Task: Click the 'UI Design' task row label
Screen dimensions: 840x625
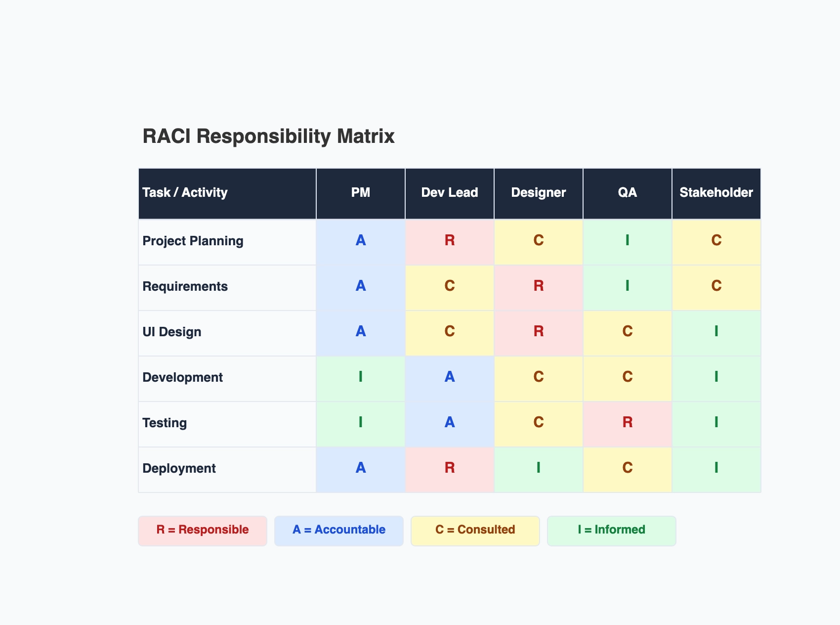Action: [171, 332]
